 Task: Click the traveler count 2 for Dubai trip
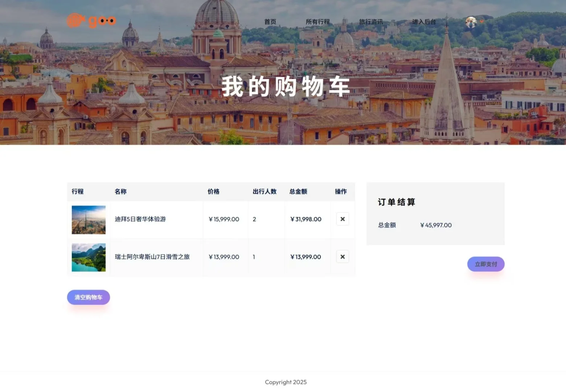tap(254, 219)
